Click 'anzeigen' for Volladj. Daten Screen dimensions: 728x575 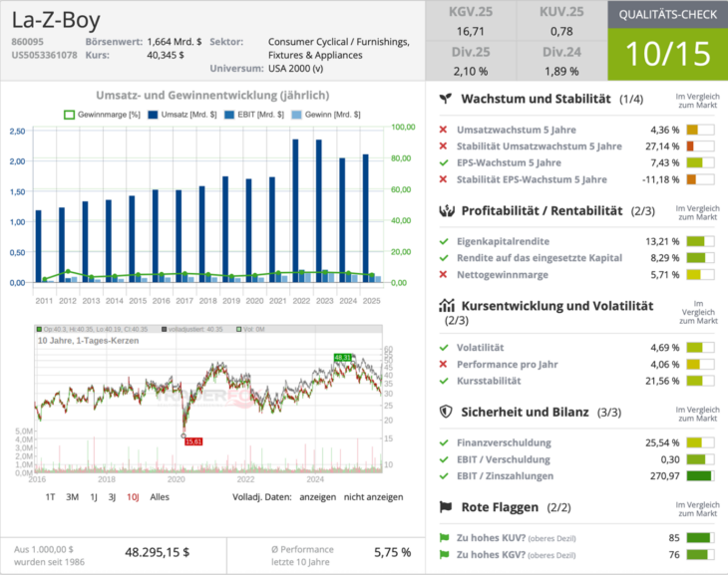[316, 496]
